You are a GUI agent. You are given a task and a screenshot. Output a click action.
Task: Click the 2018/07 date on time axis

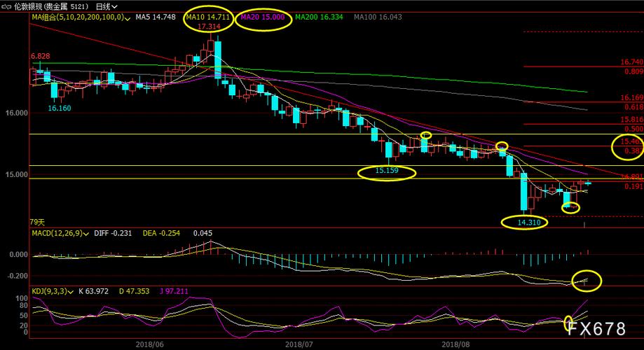300,344
